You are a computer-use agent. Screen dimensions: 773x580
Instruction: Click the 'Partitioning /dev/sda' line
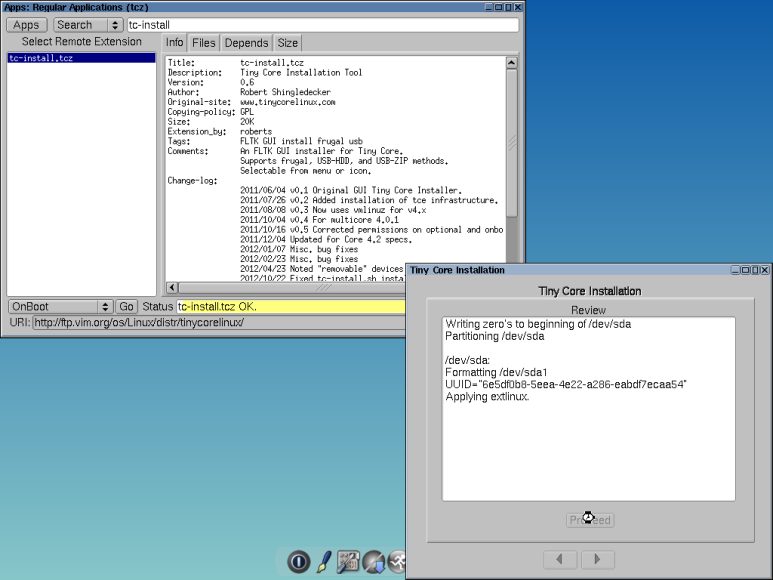tap(494, 336)
